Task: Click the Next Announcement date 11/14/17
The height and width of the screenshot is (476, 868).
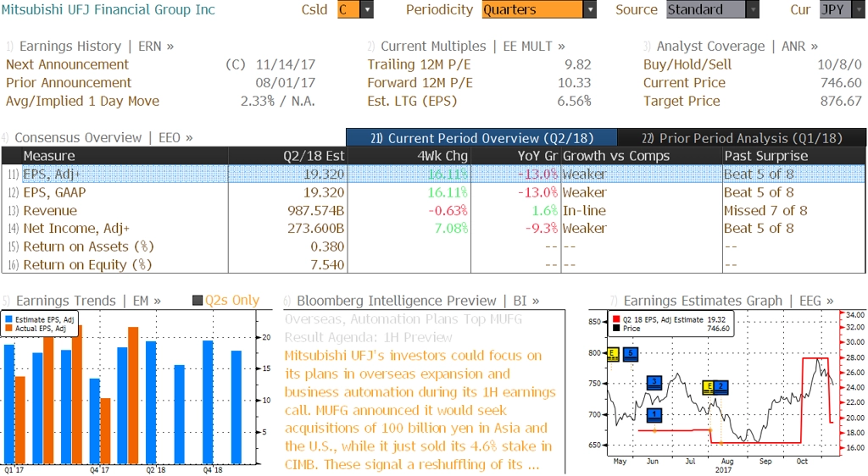Action: [286, 64]
